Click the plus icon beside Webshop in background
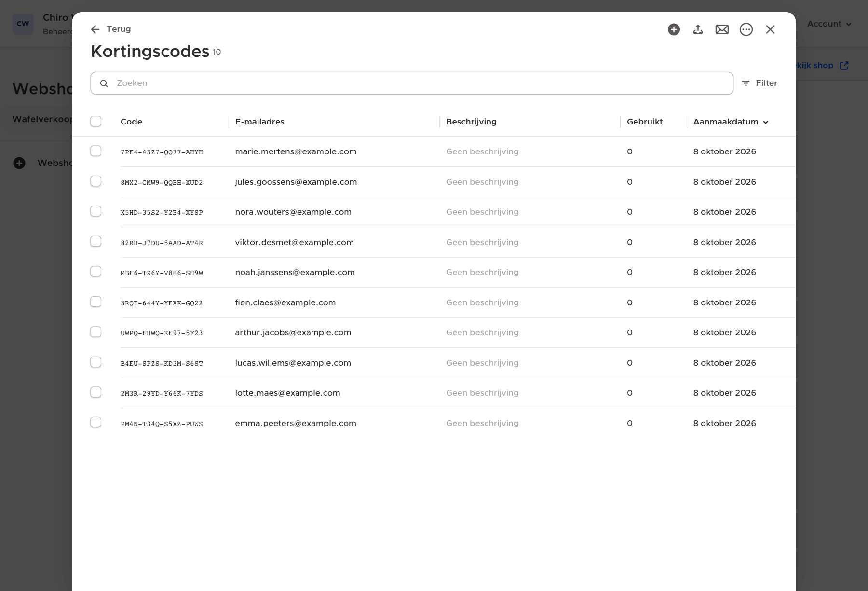868x591 pixels. [x=19, y=163]
